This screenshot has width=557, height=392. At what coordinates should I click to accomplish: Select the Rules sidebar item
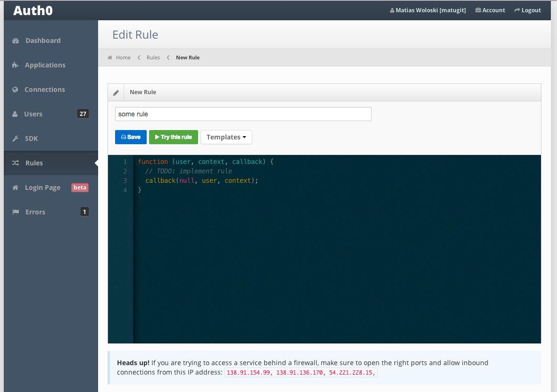[51, 163]
